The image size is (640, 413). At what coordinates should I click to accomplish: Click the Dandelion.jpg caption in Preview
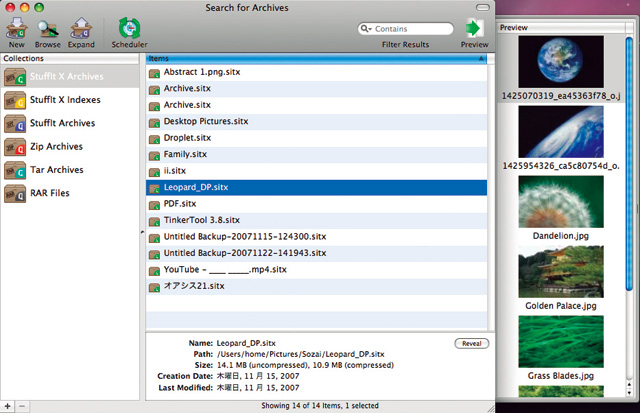pos(560,236)
